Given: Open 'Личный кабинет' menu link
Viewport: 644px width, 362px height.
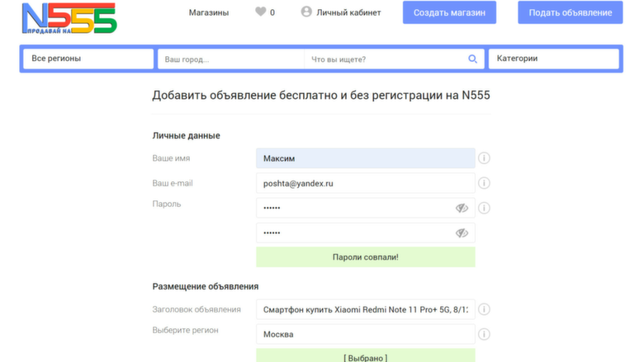Looking at the screenshot, I should [349, 12].
